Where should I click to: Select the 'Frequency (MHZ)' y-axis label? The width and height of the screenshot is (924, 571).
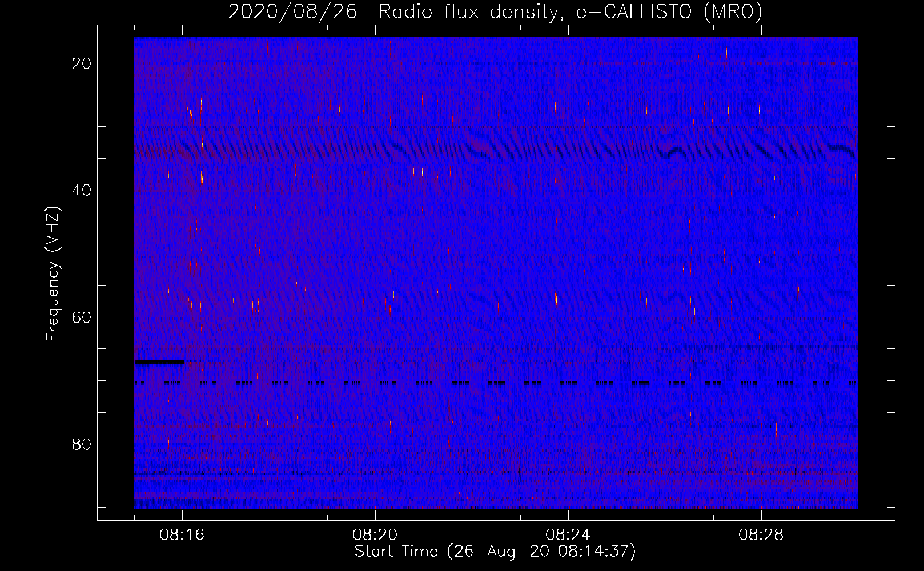[x=53, y=274]
